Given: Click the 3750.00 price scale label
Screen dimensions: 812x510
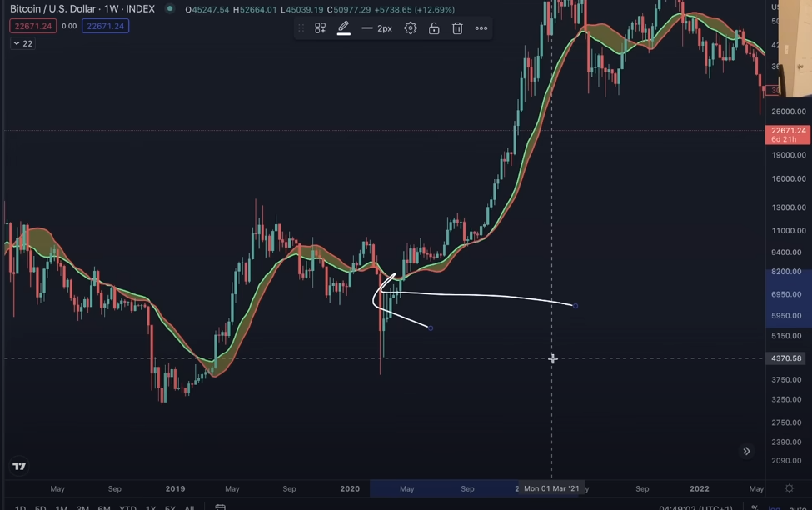Looking at the screenshot, I should (x=786, y=379).
